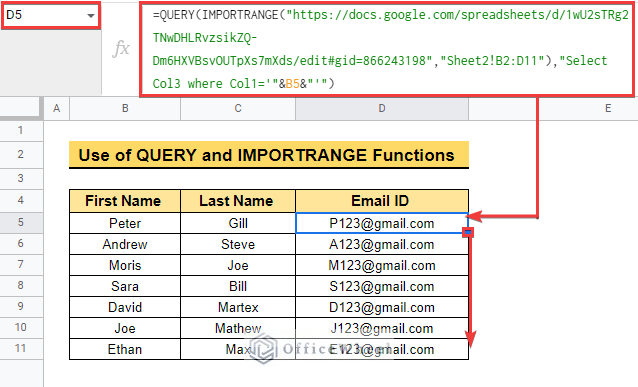Select row 7 header
The image size is (638, 387).
tap(21, 265)
